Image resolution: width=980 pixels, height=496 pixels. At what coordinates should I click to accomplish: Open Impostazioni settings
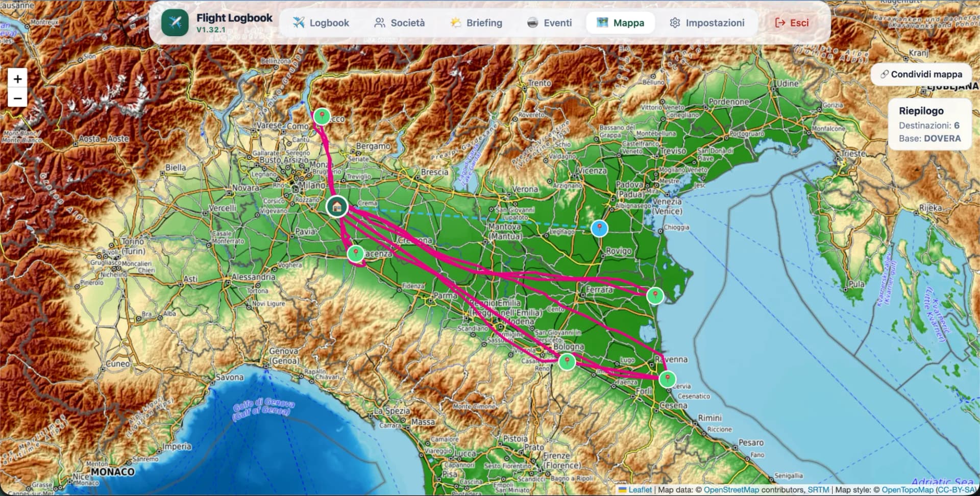[x=707, y=23]
